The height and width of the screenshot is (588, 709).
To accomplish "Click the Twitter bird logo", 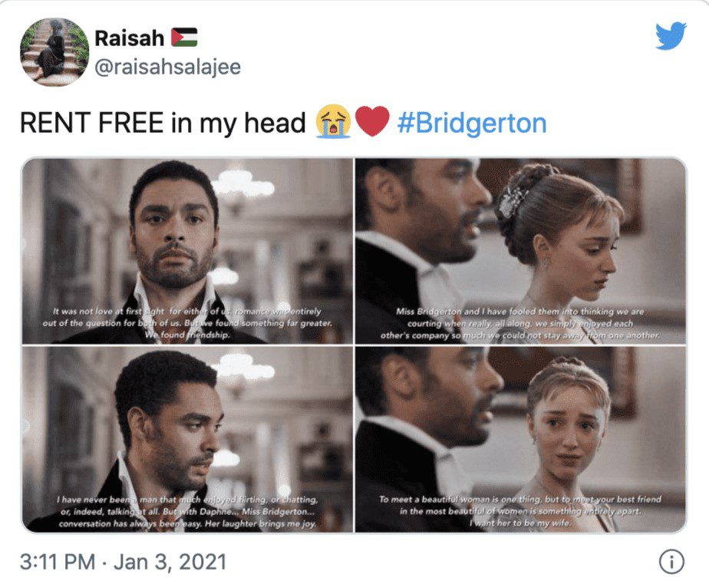I will click(x=671, y=36).
